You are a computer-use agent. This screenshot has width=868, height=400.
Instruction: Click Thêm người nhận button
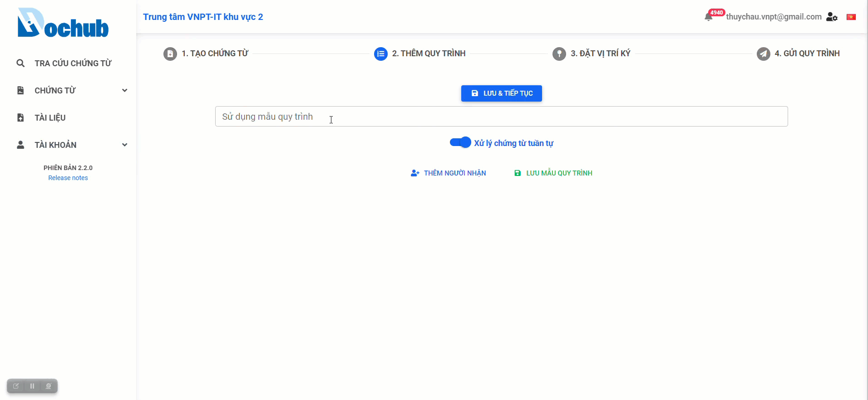click(449, 173)
